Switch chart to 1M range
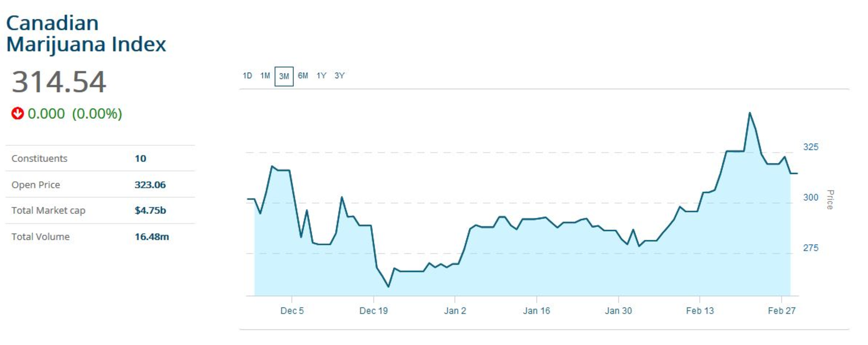The width and height of the screenshot is (868, 345). (x=265, y=76)
